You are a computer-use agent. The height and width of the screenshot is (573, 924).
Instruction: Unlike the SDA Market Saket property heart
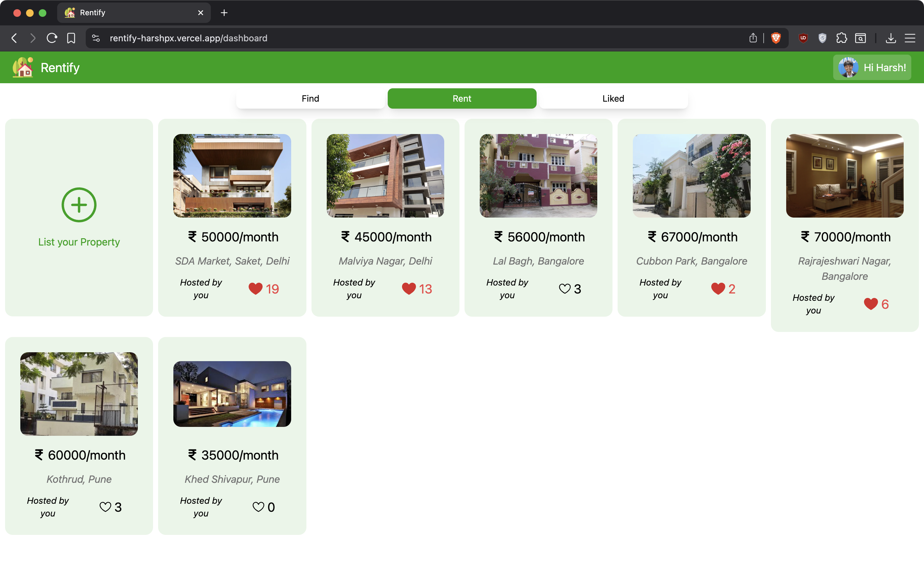255,289
